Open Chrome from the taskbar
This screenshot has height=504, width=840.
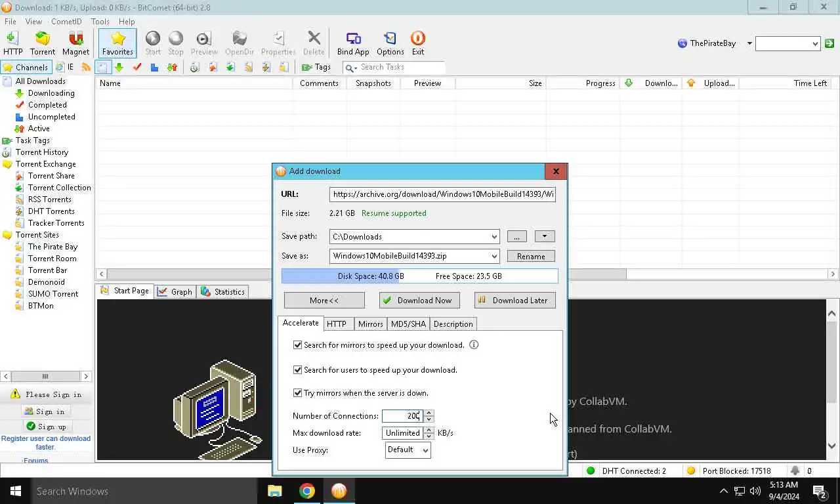click(x=306, y=491)
